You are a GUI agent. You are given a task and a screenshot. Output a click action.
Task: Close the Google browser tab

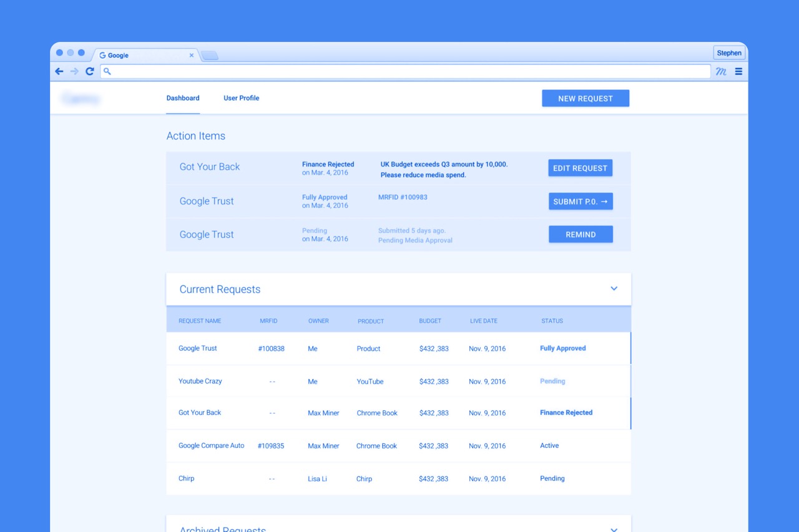[x=192, y=56]
